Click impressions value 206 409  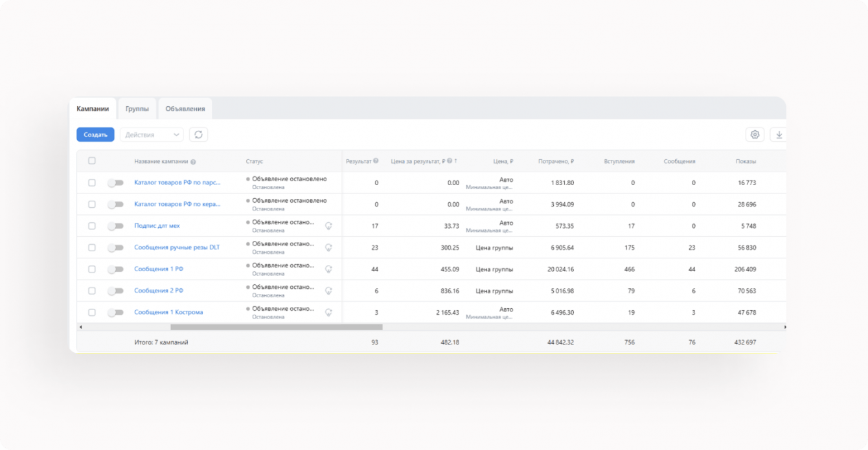tap(745, 269)
